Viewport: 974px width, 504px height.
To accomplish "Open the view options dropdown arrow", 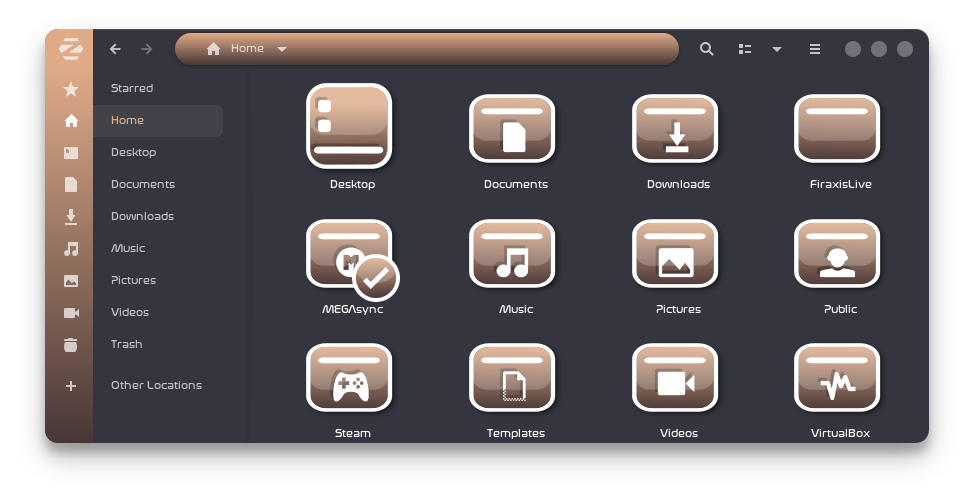I will coord(776,49).
